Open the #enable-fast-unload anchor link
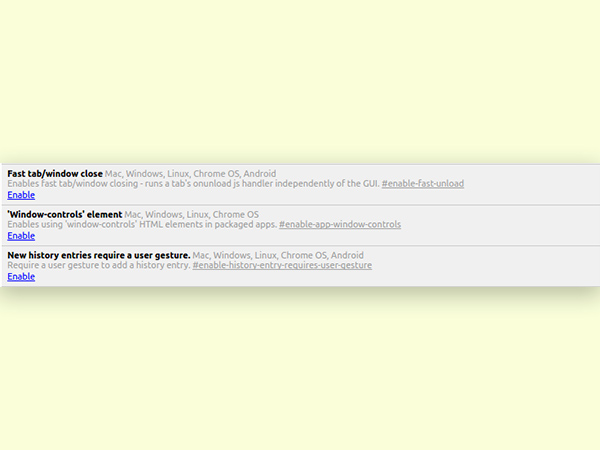Screen dimensions: 600x450 click(x=423, y=184)
